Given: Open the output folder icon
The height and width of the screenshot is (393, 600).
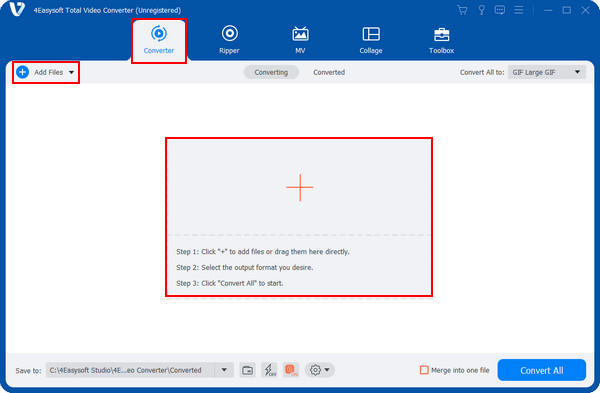Looking at the screenshot, I should [x=248, y=370].
